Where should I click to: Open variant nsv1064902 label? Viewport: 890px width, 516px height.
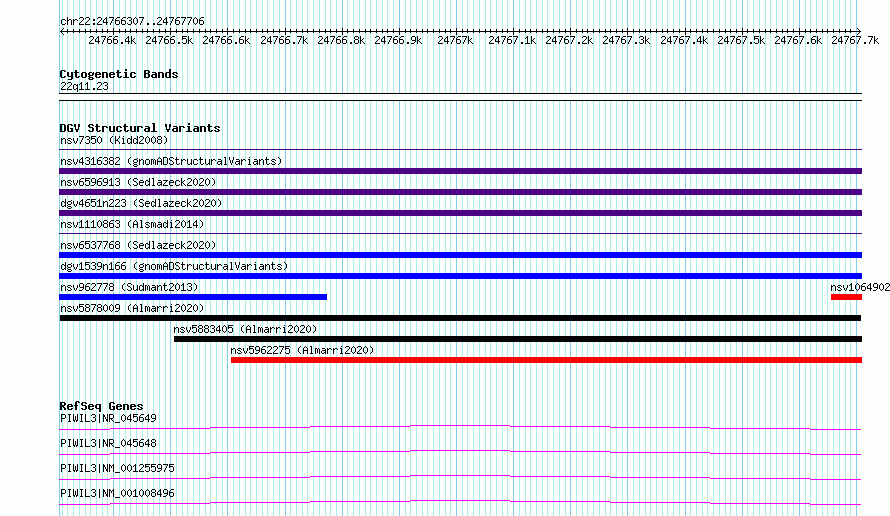(860, 287)
